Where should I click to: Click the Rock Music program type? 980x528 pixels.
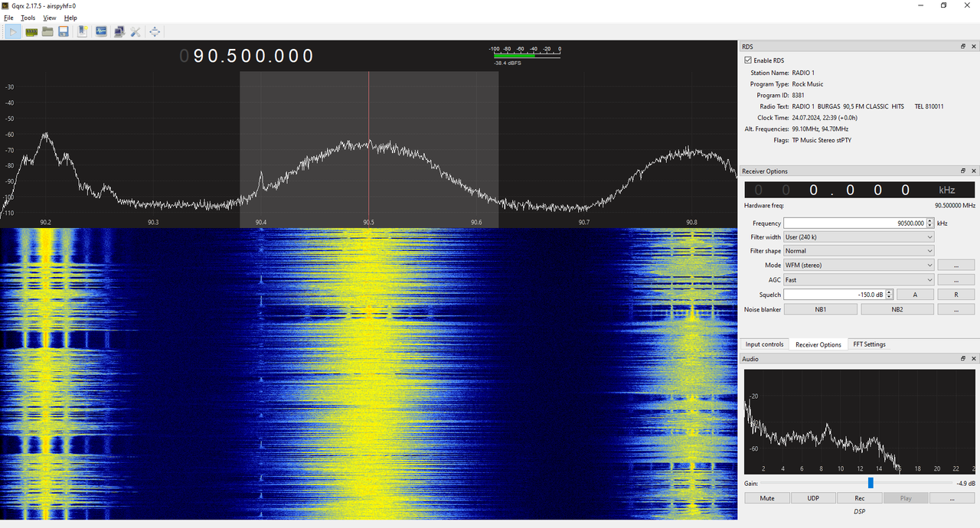coord(808,84)
